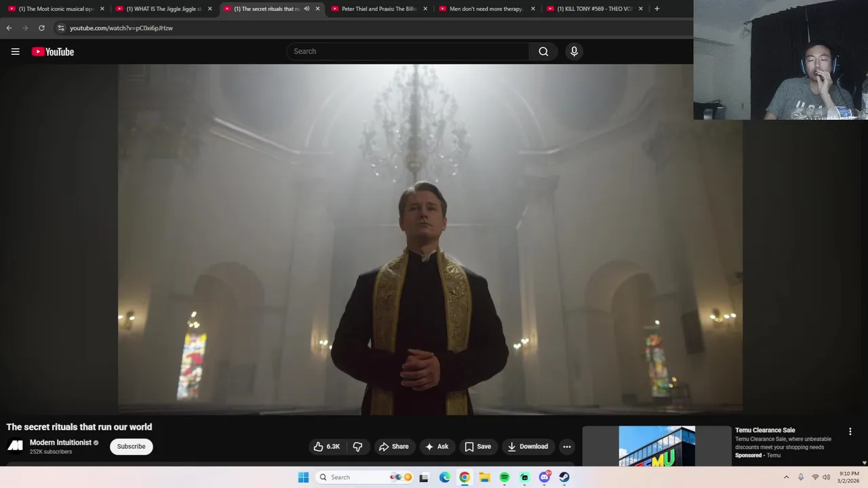Screen dimensions: 868x488
Task: Click the video player to pause
Action: 430,239
